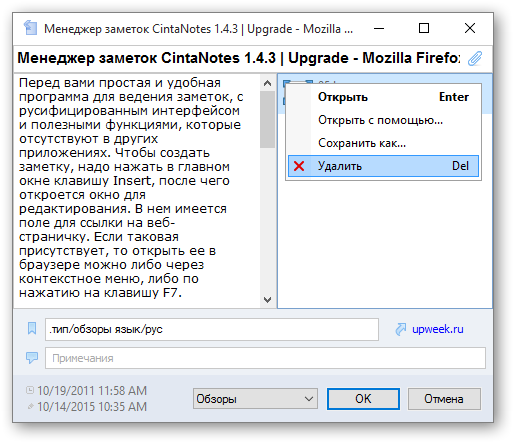Select Сохранить как... in context menu
Viewport: 514px width, 443px height.
tap(383, 143)
